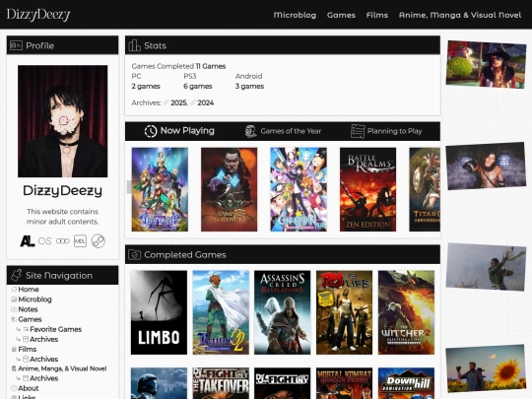Open Archives under Anime, Manga sidebar entry
Screen dimensions: 532x399
43,378
